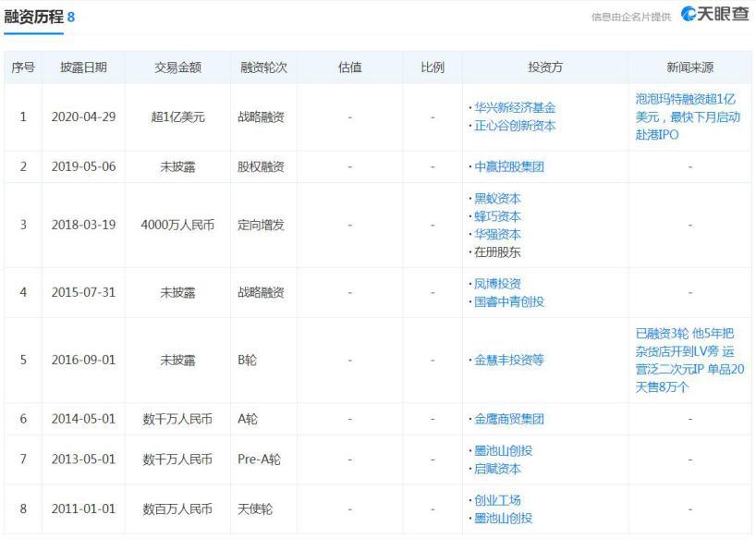
Task: Open investor 金鹰商贸集团
Action: tap(509, 419)
